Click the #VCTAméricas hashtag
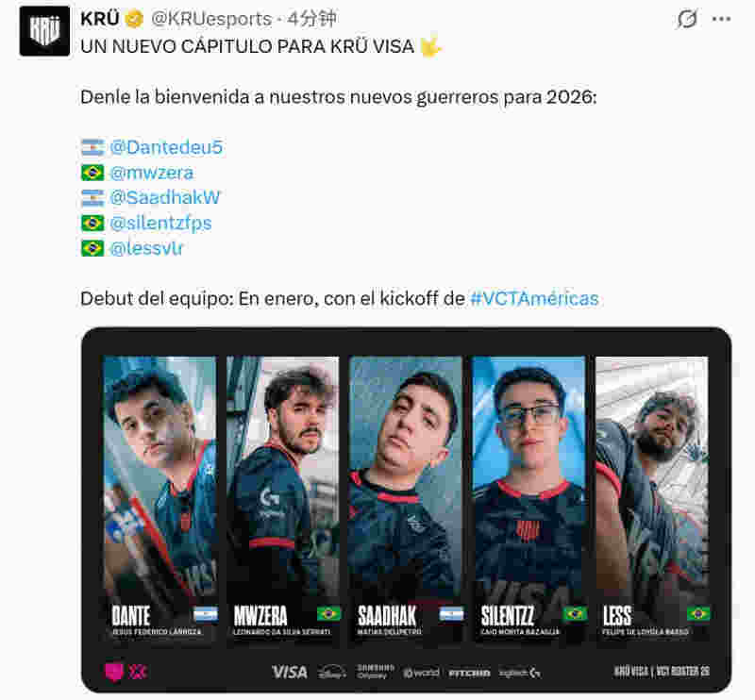 (534, 299)
